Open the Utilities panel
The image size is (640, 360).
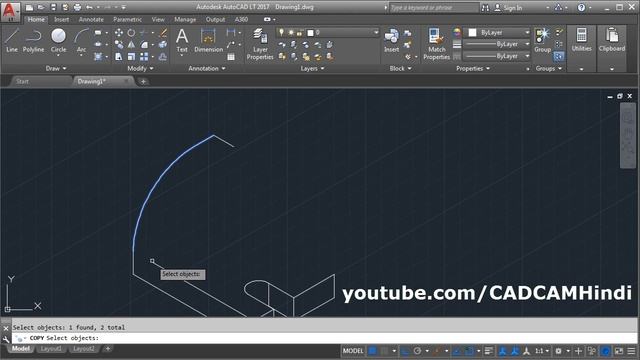581,40
